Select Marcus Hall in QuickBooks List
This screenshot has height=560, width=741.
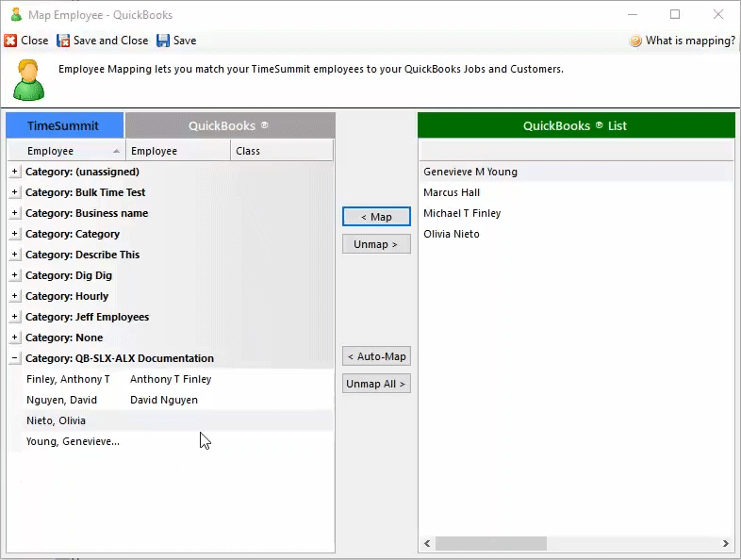point(452,192)
